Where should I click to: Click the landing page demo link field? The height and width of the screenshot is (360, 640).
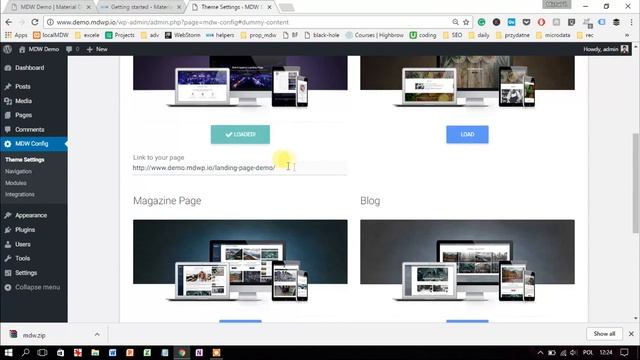[240, 168]
